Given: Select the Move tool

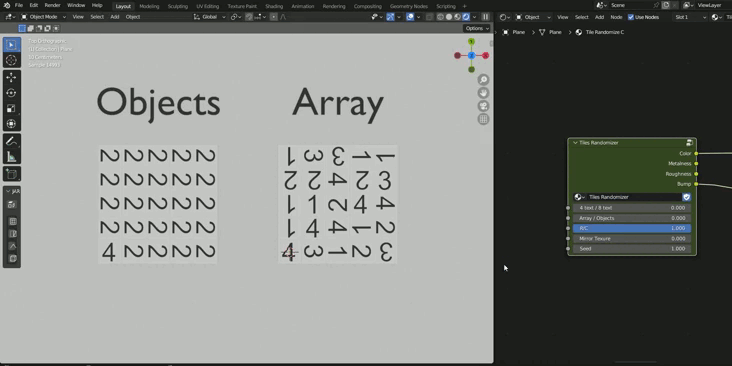Looking at the screenshot, I should (12, 77).
